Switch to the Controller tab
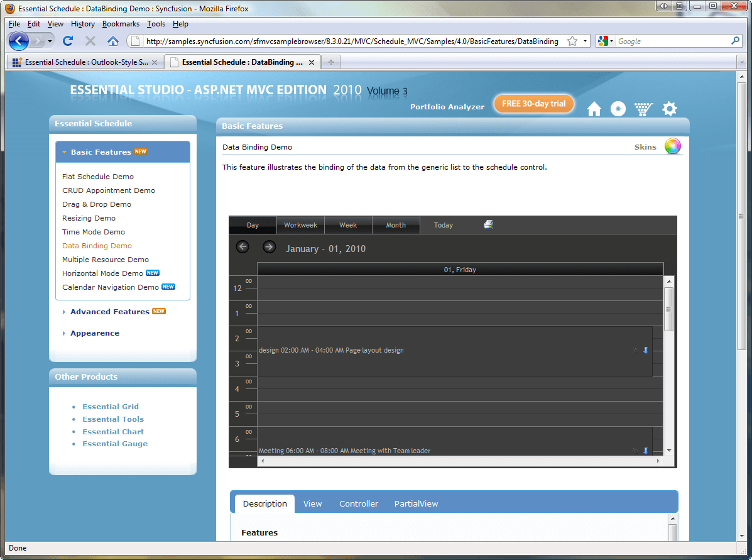 pos(358,503)
